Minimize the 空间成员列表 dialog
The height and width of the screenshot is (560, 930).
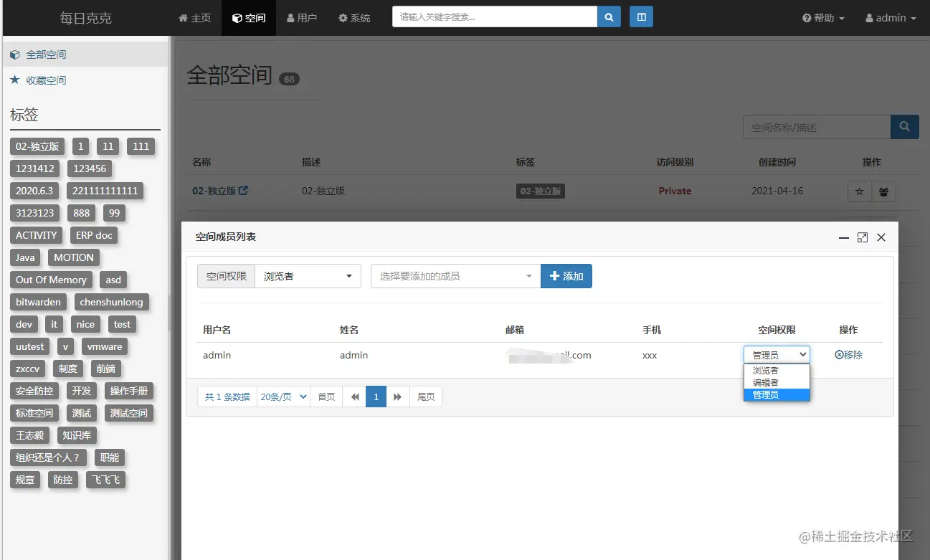point(844,237)
